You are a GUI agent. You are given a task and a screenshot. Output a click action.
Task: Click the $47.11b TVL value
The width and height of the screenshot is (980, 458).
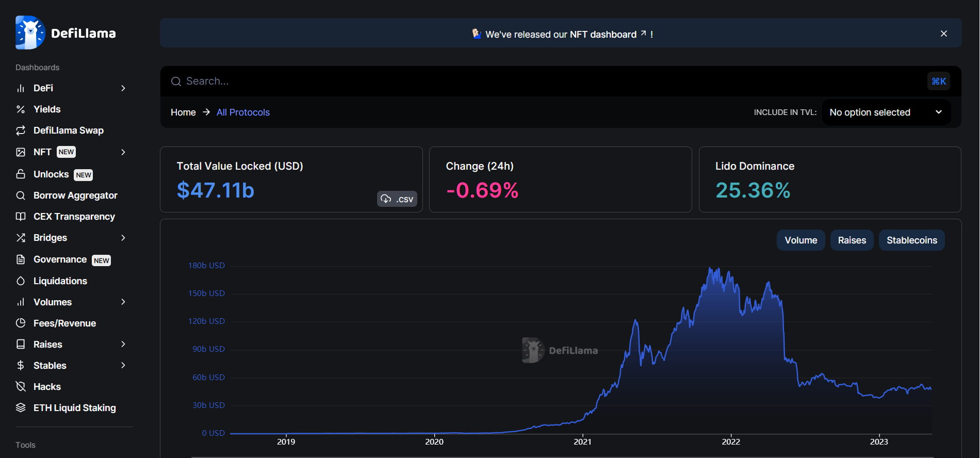tap(216, 190)
